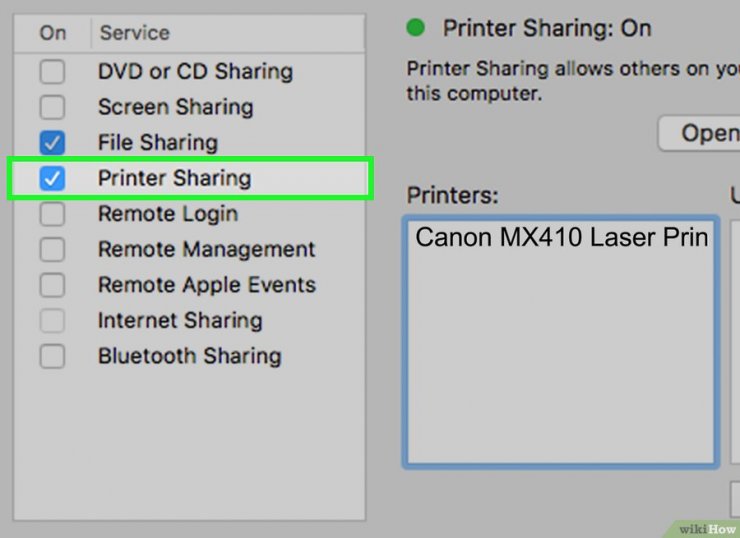Turn on the Remote Management checkbox
The width and height of the screenshot is (740, 538).
coord(52,250)
